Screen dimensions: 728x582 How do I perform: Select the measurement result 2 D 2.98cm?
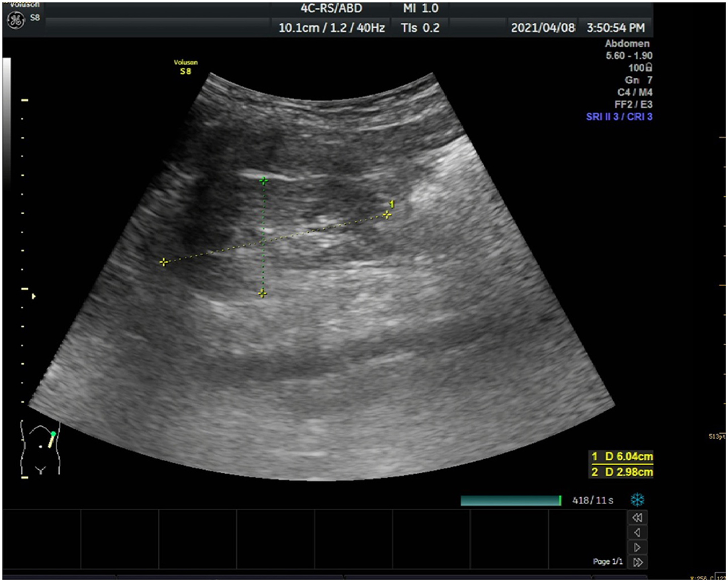click(x=622, y=472)
